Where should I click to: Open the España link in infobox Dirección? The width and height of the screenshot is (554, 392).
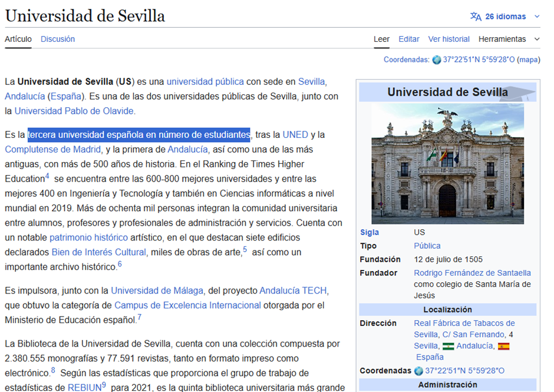pyautogui.click(x=430, y=357)
